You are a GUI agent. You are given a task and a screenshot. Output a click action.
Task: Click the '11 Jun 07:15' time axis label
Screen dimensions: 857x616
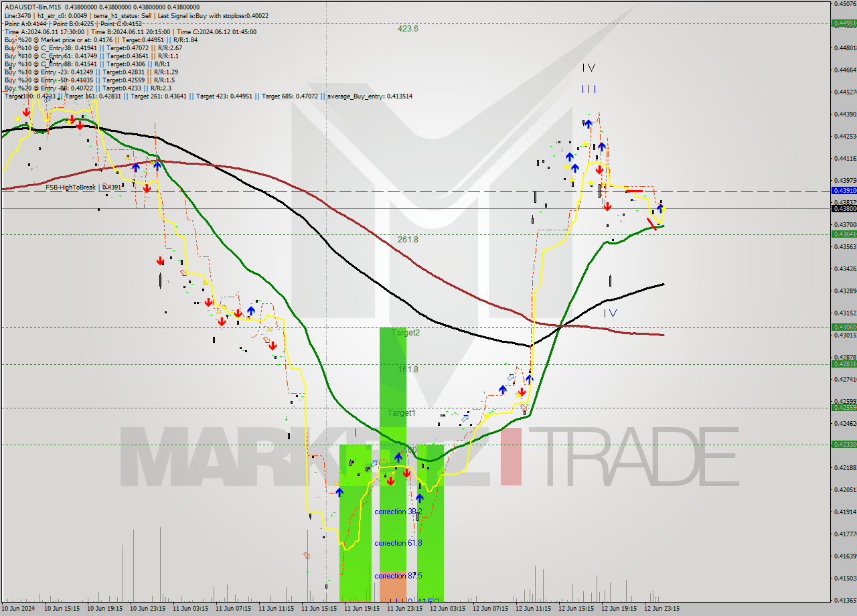point(234,609)
